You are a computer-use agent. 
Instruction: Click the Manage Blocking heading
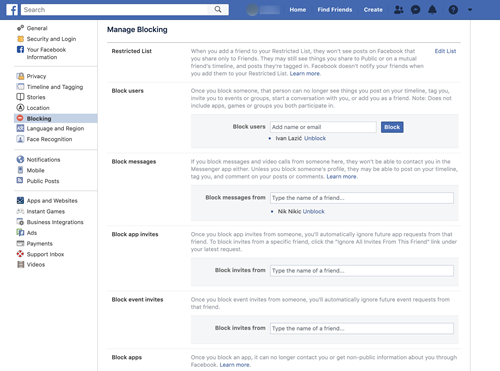(x=137, y=30)
